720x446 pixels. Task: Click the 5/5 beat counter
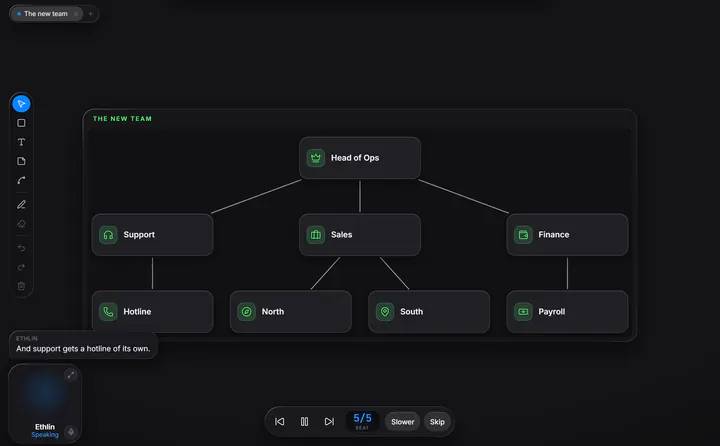(362, 421)
